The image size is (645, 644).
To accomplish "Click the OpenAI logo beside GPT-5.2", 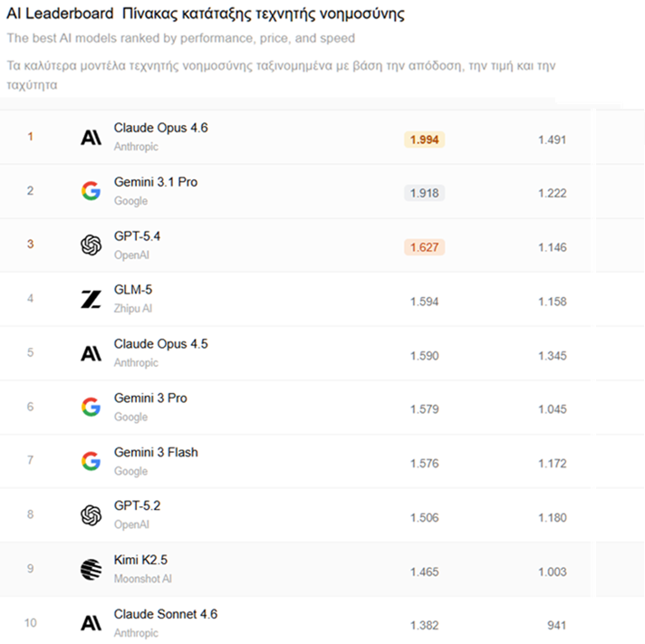I will (91, 514).
